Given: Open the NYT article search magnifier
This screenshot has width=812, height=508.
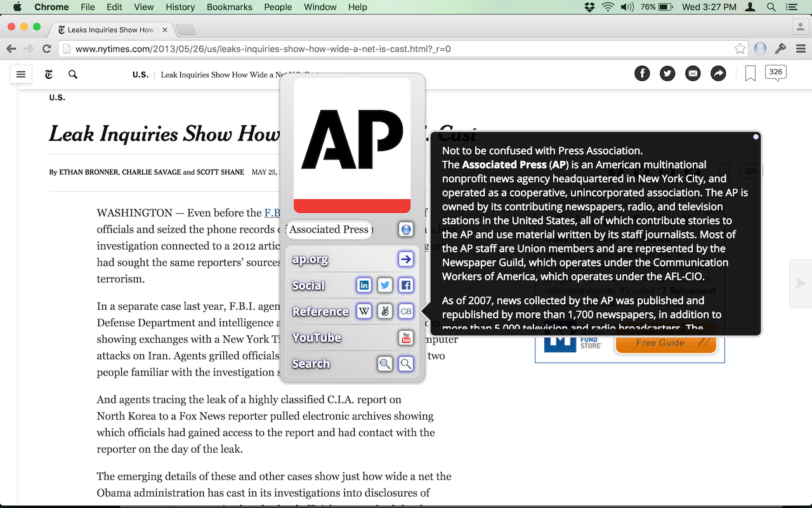Looking at the screenshot, I should (x=73, y=74).
